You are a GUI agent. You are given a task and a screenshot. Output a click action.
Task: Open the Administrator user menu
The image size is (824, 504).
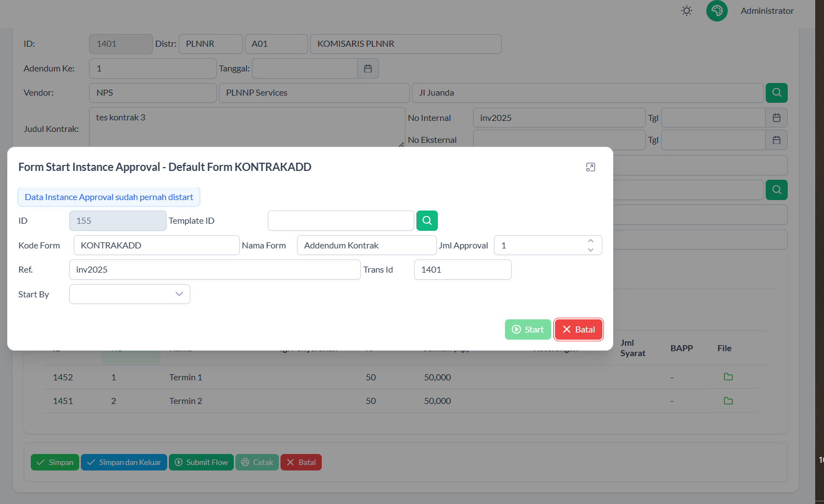click(x=767, y=10)
